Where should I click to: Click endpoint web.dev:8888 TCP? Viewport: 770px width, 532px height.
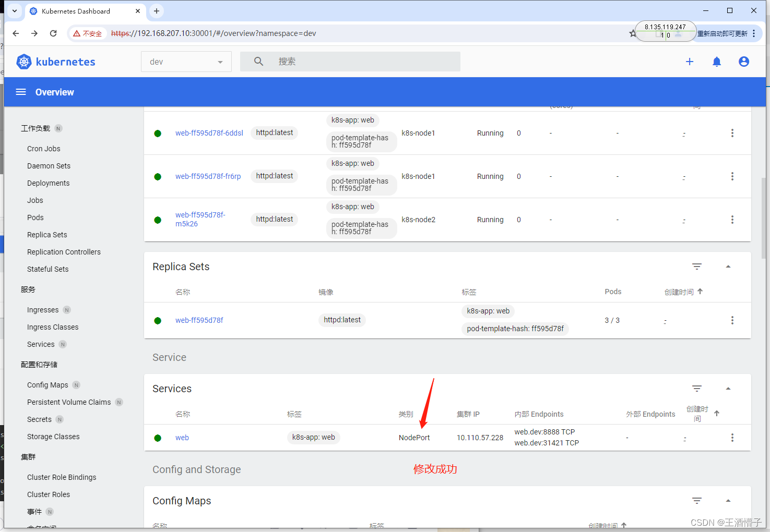pyautogui.click(x=544, y=432)
